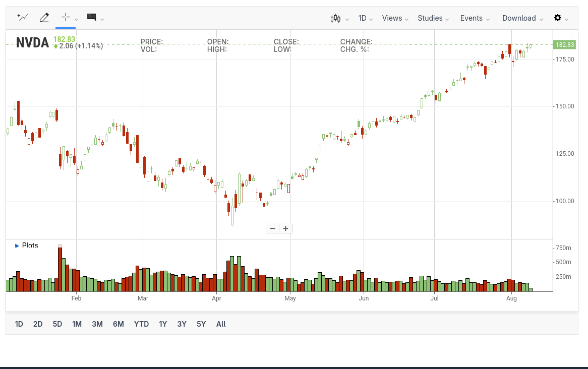588x369 pixels.
Task: Click the Aug label on time axis
Action: 511,298
